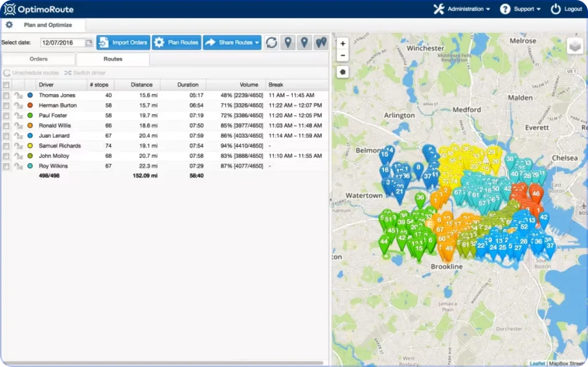Screen dimensions: 588x367
Task: Zoom out on the map
Action: click(x=343, y=55)
